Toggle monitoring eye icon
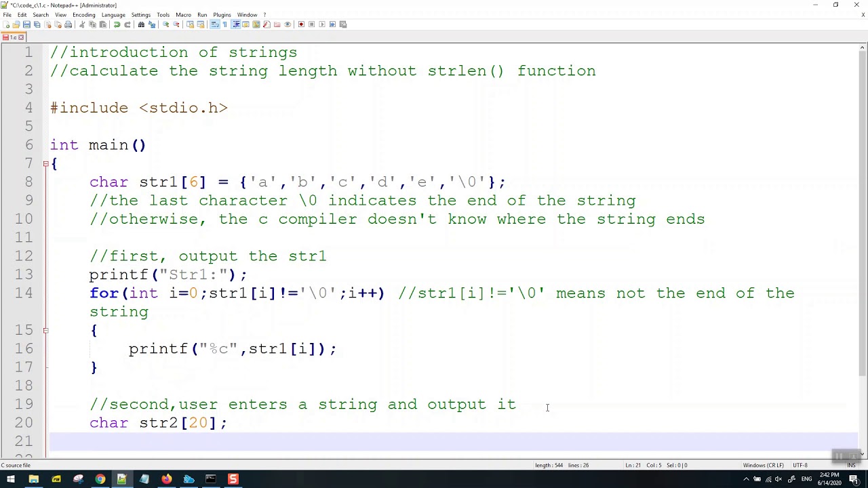 tap(288, 24)
